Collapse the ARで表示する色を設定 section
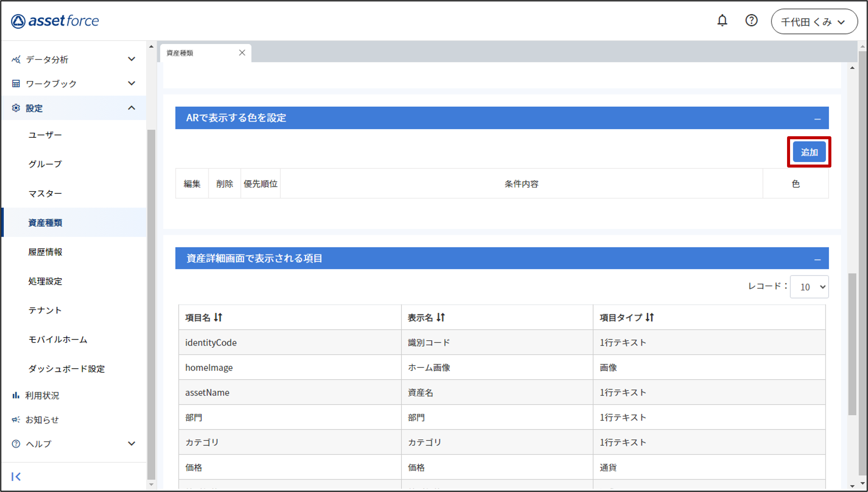The width and height of the screenshot is (868, 492). pyautogui.click(x=817, y=119)
